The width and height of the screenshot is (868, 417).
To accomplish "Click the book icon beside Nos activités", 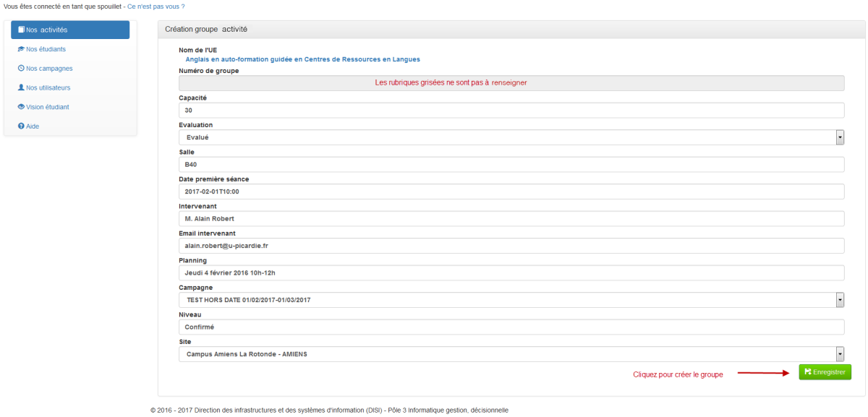I will [x=21, y=30].
